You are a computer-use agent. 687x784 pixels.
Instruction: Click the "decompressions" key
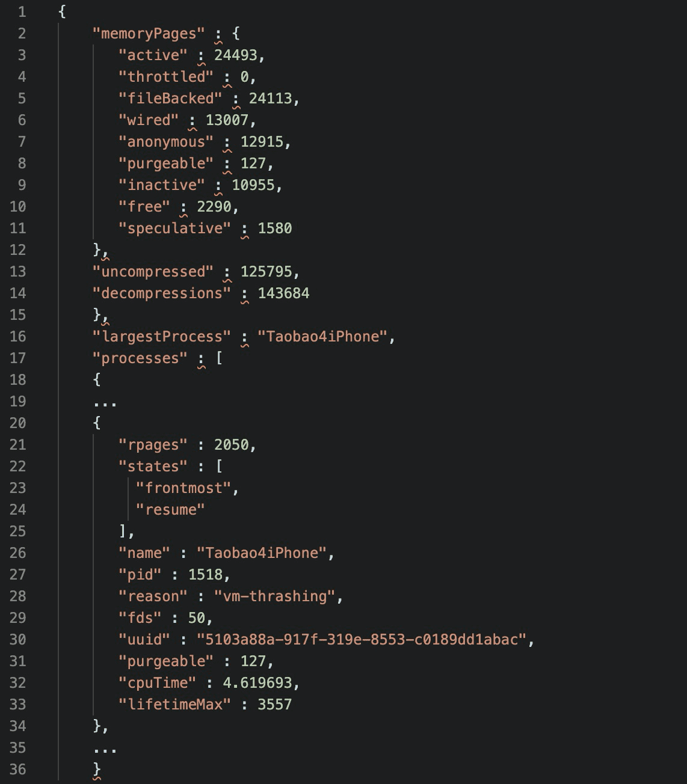point(161,293)
